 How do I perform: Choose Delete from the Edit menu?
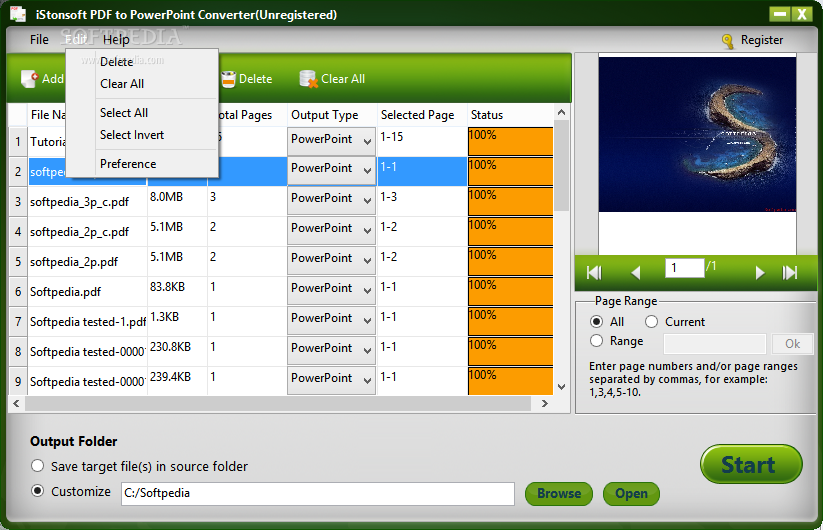click(117, 62)
